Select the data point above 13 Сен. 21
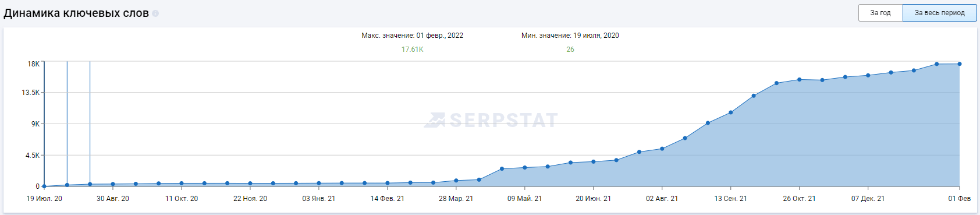The height and width of the screenshot is (215, 980). pos(731,112)
